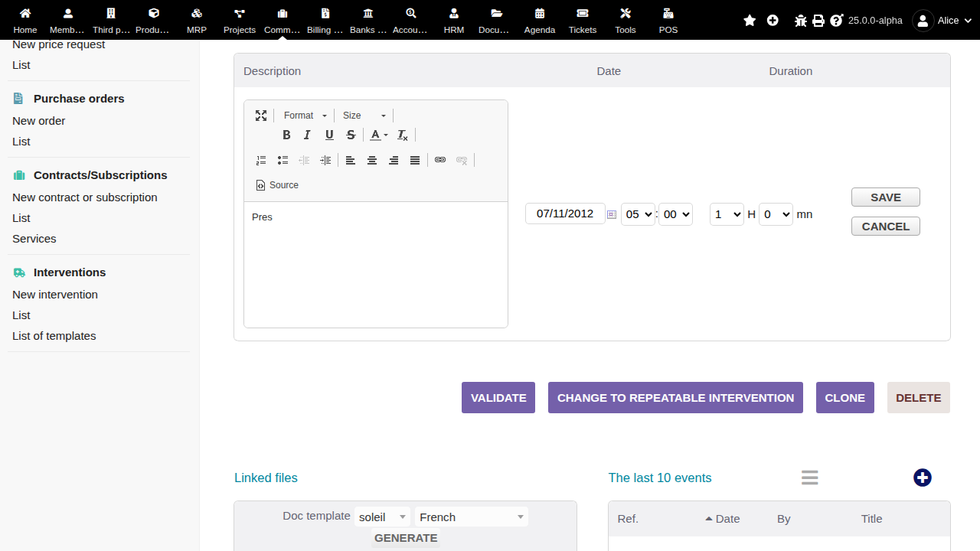Open the Agenda menu

[x=540, y=21]
